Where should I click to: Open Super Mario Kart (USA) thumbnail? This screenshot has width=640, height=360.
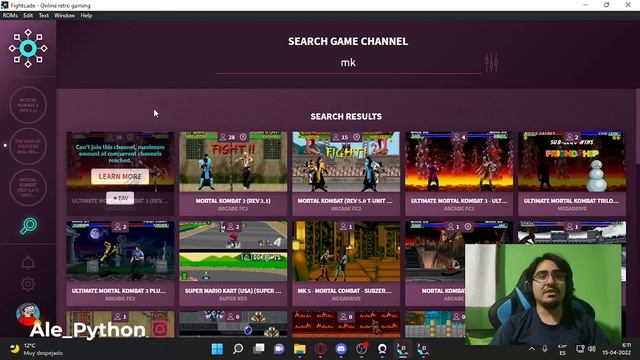pyautogui.click(x=233, y=251)
